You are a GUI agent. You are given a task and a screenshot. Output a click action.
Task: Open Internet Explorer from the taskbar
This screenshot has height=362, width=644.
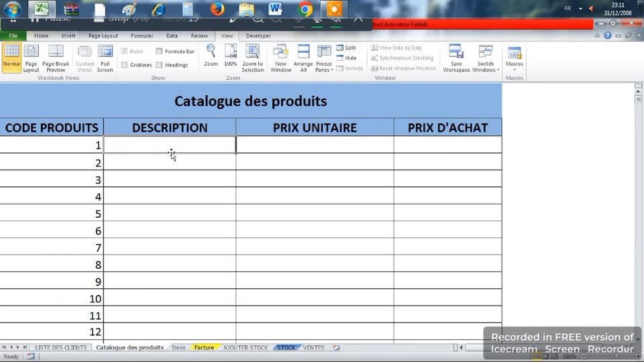158,9
